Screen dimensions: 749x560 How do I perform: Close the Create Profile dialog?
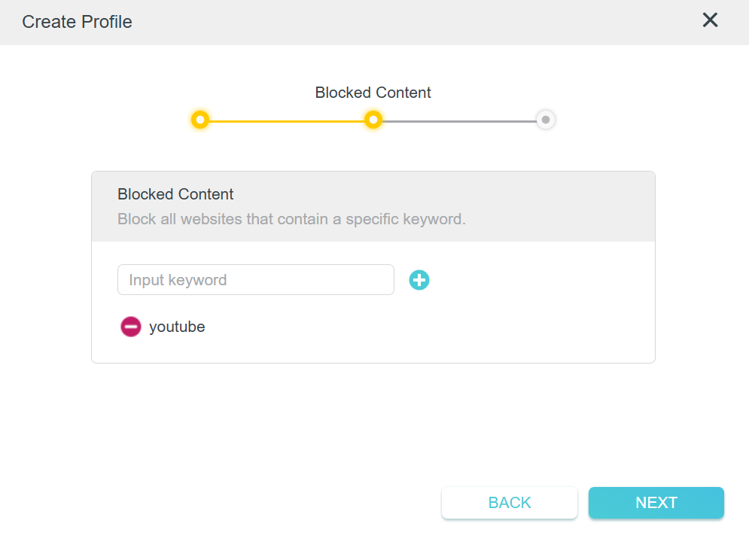(x=710, y=20)
